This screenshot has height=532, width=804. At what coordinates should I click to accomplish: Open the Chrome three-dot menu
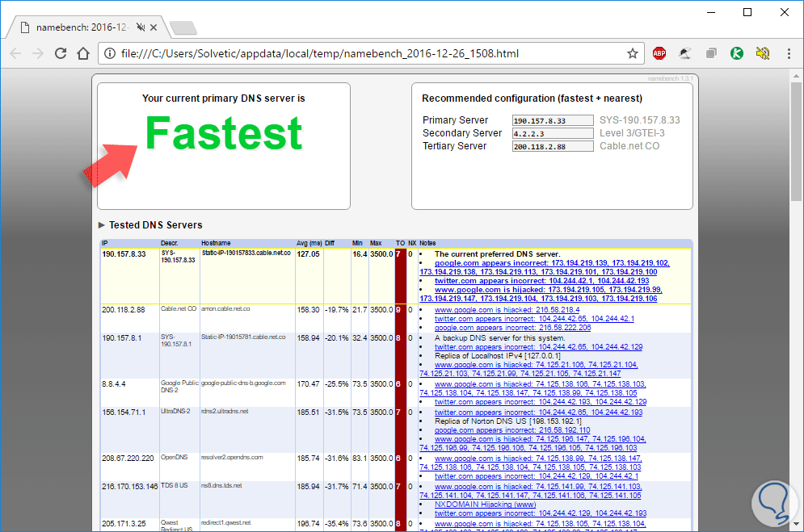click(789, 53)
